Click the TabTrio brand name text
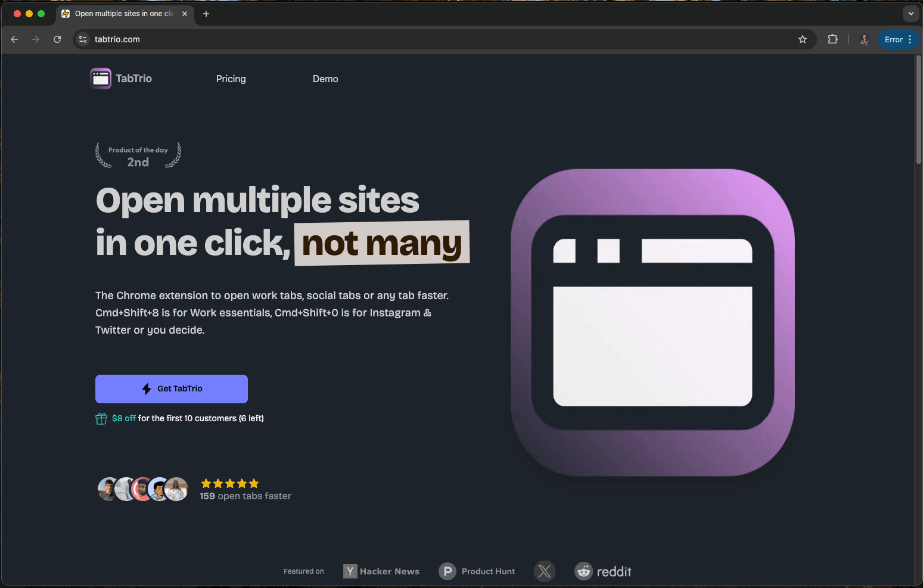The image size is (923, 588). pos(133,79)
